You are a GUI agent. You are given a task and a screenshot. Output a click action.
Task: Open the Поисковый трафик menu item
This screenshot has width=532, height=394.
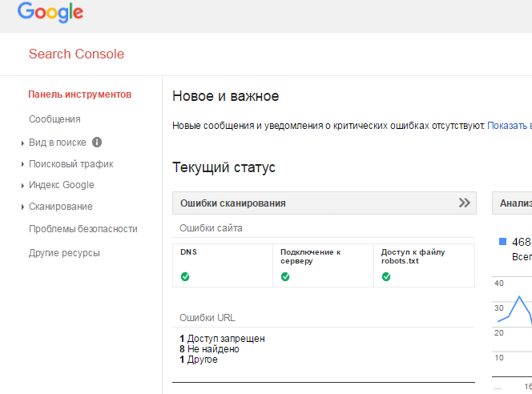pos(71,164)
